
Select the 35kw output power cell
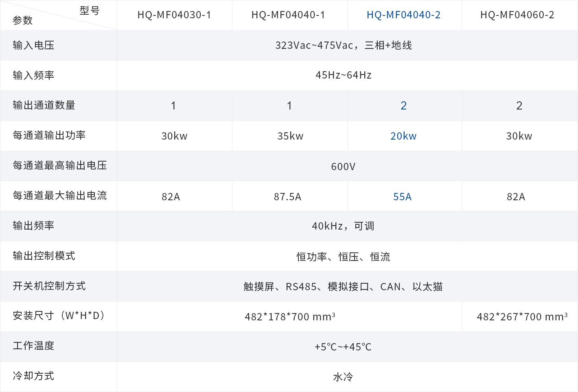tap(290, 136)
